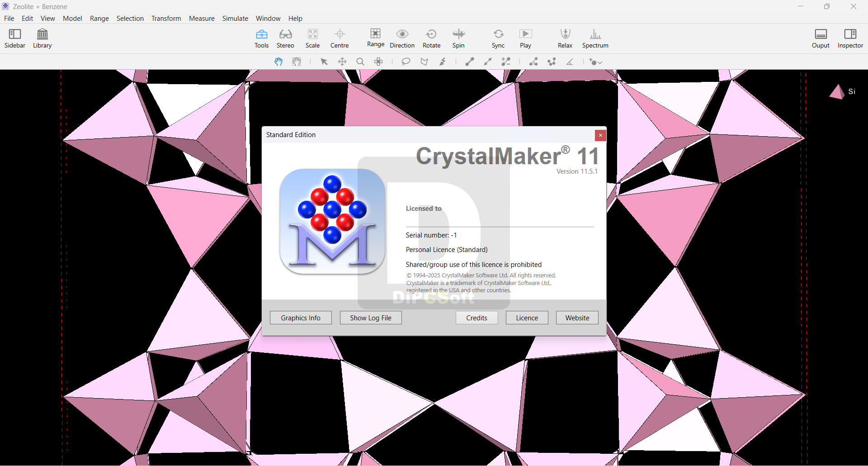The height and width of the screenshot is (466, 868).
Task: Select the four-arrow move tool
Action: click(x=342, y=62)
